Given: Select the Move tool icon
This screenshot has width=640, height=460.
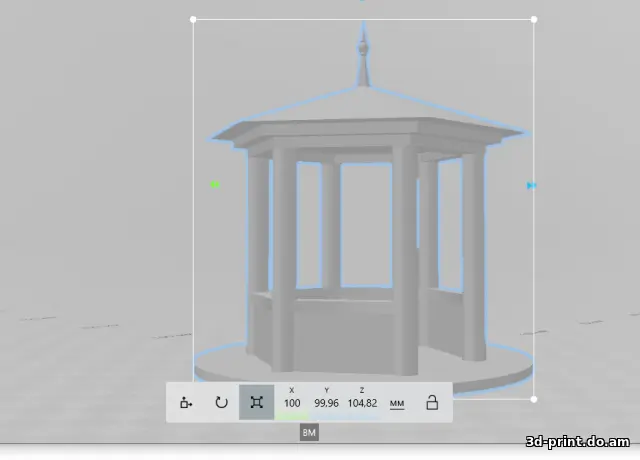Looking at the screenshot, I should [x=186, y=402].
